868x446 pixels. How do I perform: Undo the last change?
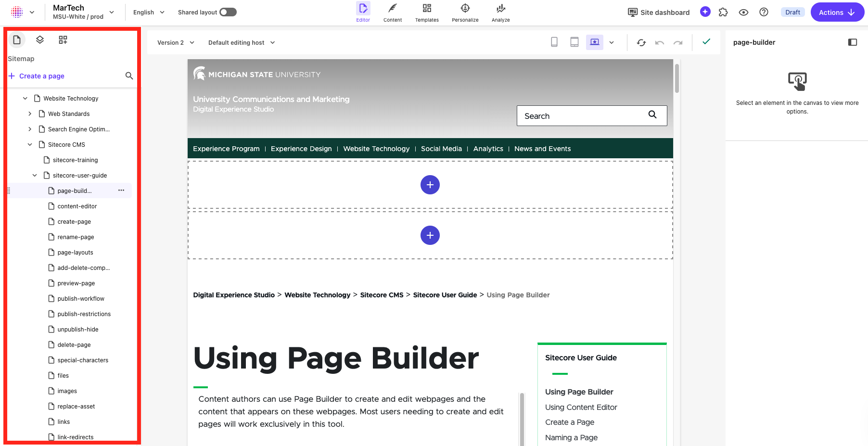click(660, 42)
